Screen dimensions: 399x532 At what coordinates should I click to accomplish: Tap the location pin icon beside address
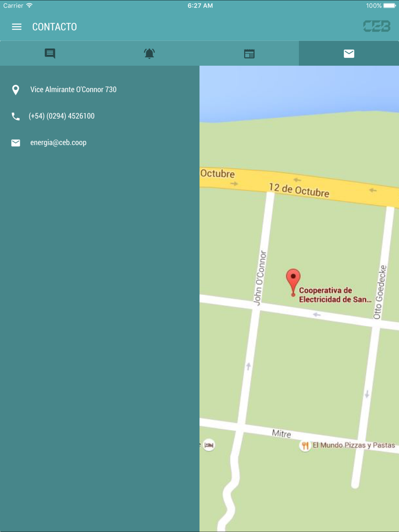click(16, 90)
